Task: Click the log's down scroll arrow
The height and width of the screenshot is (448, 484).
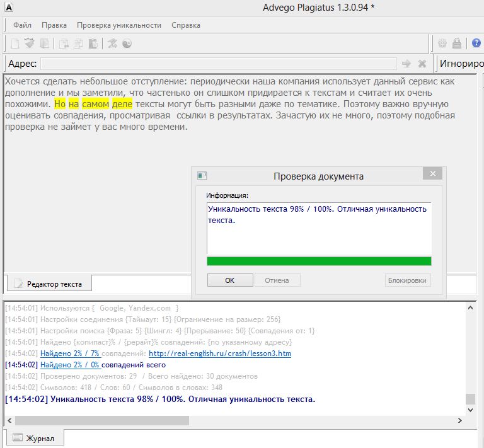Action: pyautogui.click(x=470, y=410)
